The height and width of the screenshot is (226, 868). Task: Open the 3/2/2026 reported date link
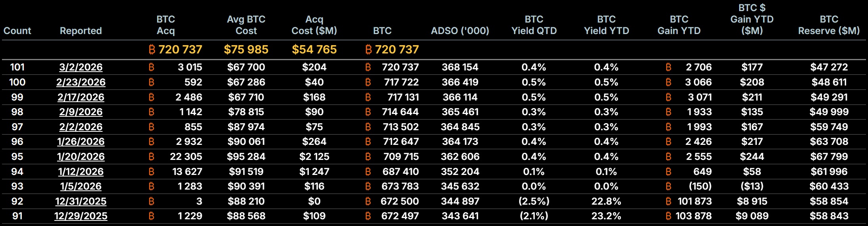pos(81,67)
